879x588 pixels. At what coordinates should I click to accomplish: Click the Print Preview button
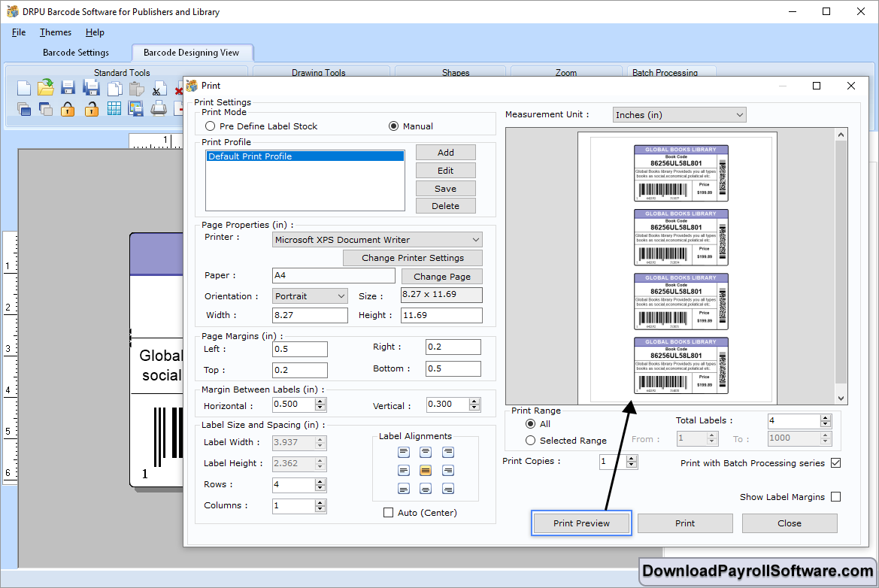click(x=581, y=523)
